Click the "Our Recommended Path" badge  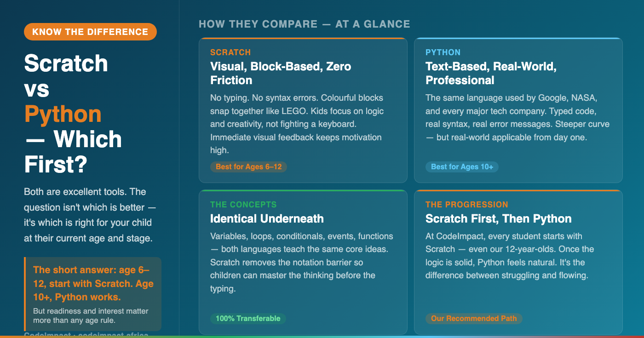tap(474, 319)
